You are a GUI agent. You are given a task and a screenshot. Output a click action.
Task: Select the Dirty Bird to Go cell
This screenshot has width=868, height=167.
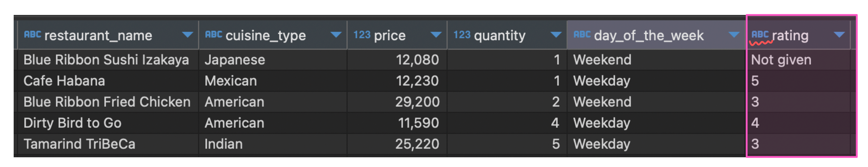pyautogui.click(x=108, y=123)
